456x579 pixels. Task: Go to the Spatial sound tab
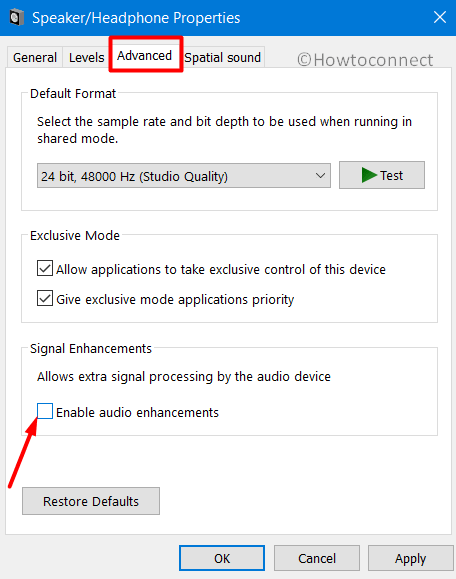(223, 58)
